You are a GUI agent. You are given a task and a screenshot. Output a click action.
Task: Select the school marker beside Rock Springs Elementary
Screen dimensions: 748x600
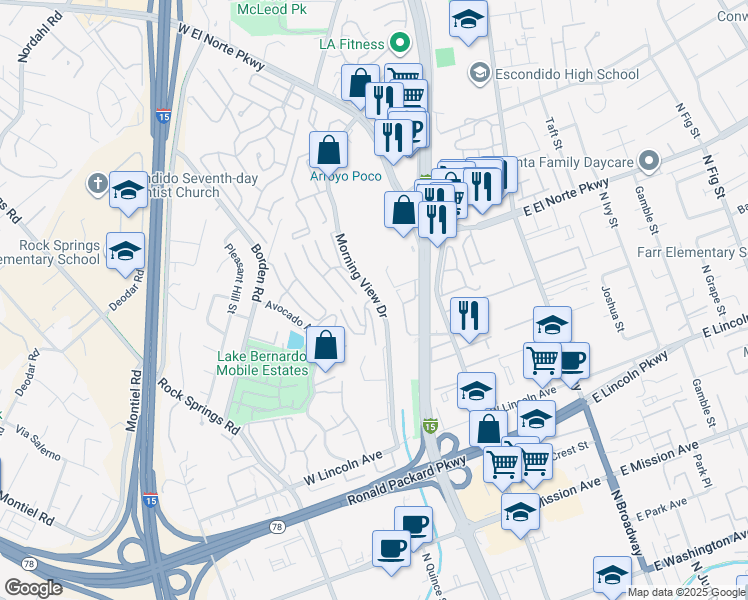pyautogui.click(x=125, y=251)
